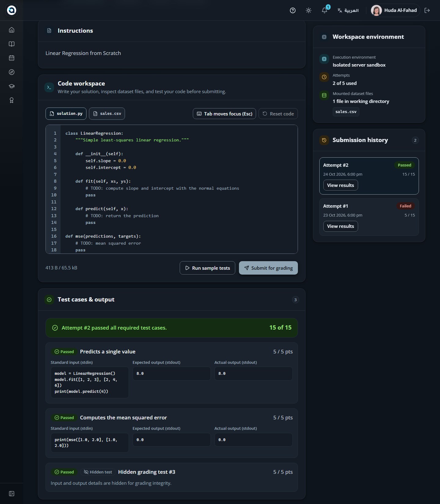This screenshot has height=504, width=440.
Task: Click the 'Linear Regression from Scratch' text
Action: [83, 53]
